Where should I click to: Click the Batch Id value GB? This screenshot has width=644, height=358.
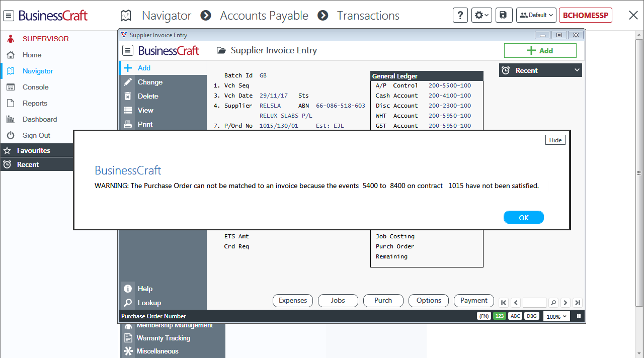point(263,75)
